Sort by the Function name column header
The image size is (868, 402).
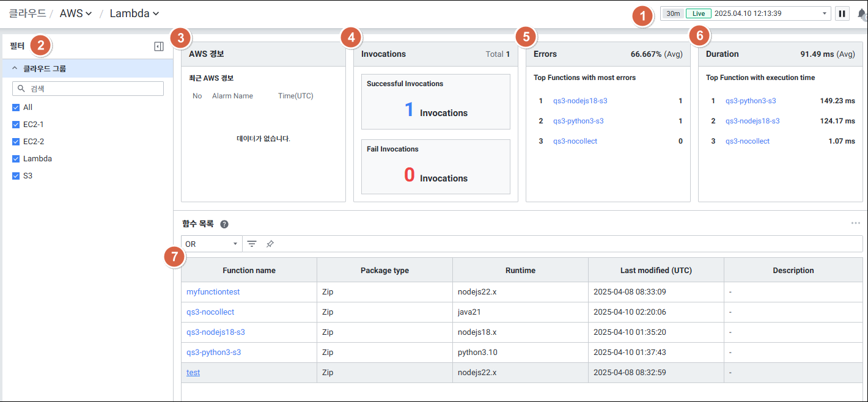(249, 270)
